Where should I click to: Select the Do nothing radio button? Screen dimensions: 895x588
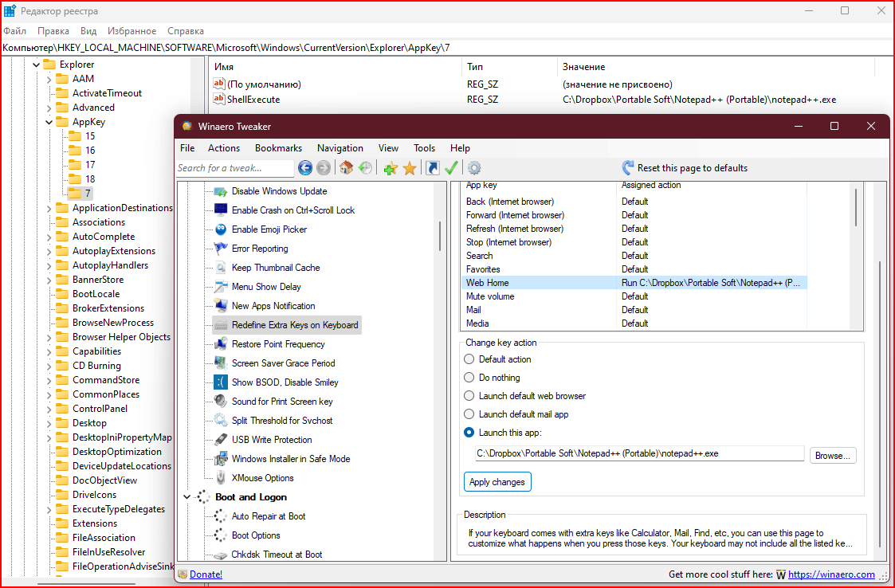coord(469,378)
